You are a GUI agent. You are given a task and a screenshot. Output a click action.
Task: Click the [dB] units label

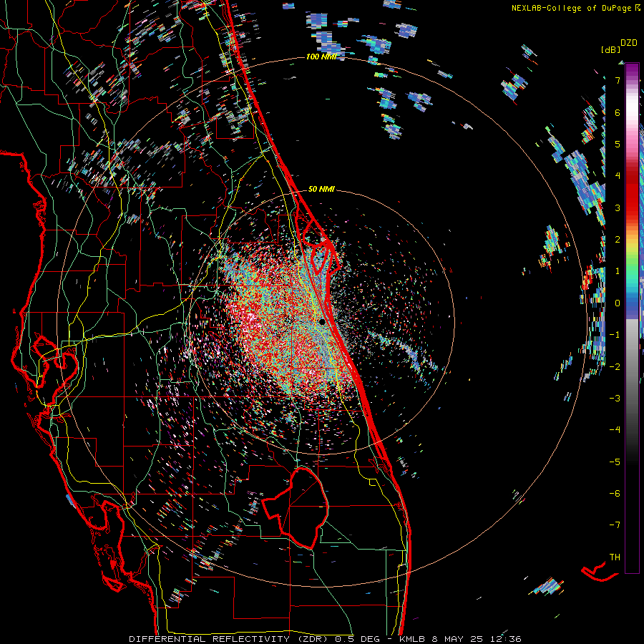[610, 49]
